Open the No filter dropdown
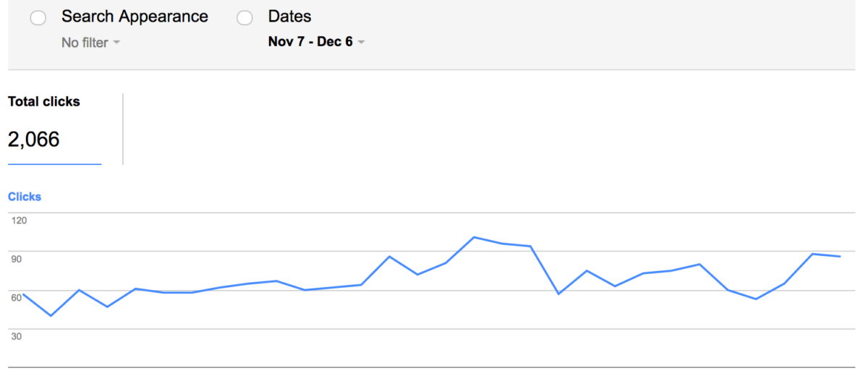868x376 pixels. pyautogui.click(x=90, y=43)
